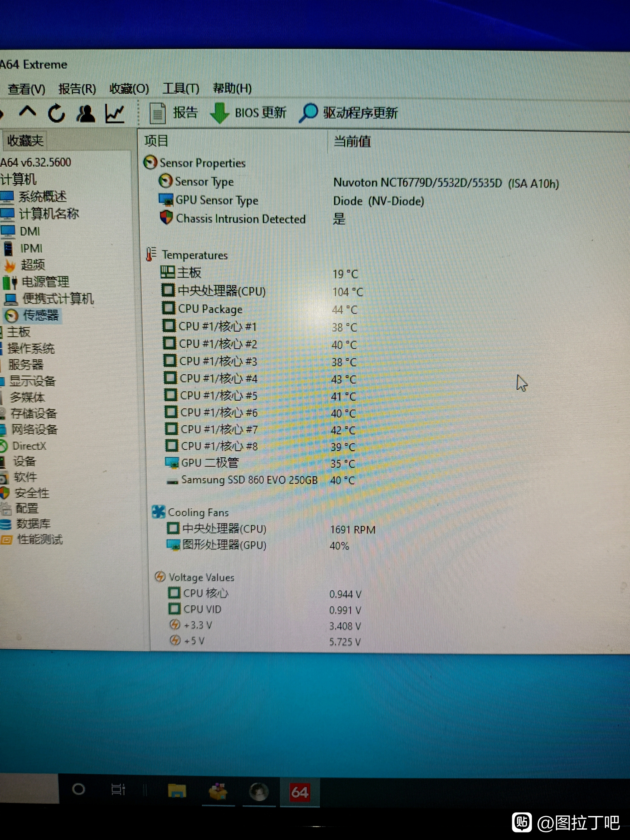Click the 驱动程序更新 toolbar button
Viewport: 630px width, 840px height.
pyautogui.click(x=348, y=113)
